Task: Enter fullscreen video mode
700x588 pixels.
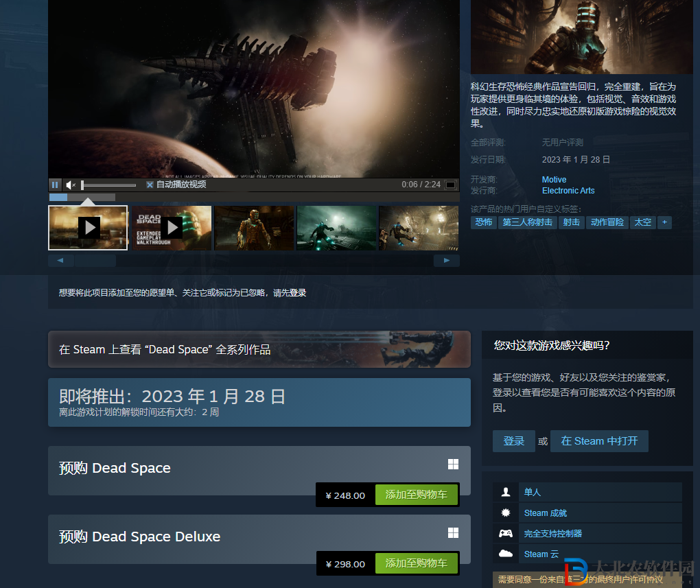Action: point(451,185)
